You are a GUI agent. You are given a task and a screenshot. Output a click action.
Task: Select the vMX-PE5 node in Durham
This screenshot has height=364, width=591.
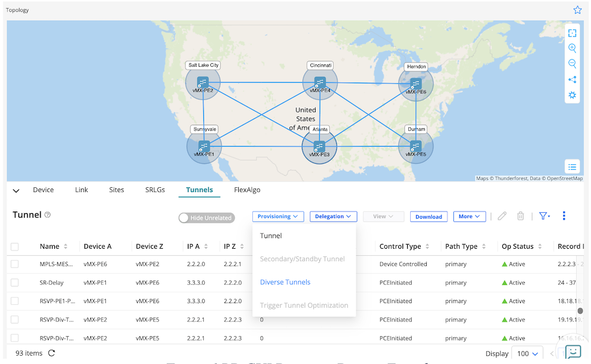(415, 146)
